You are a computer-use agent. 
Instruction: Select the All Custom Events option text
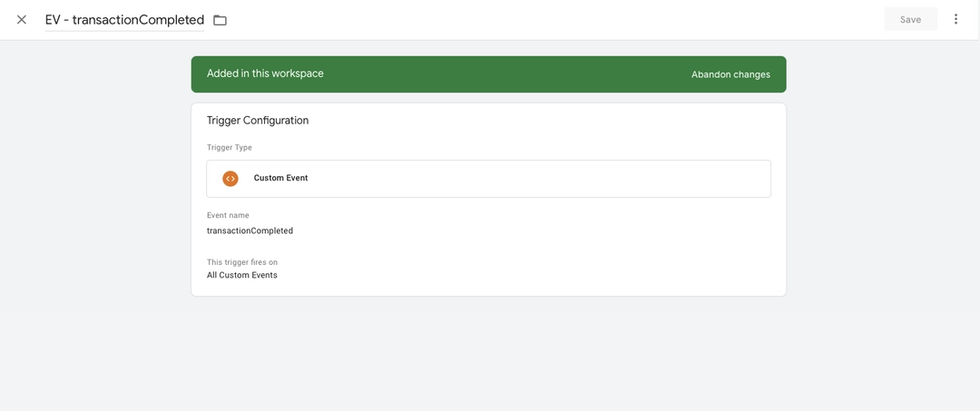(242, 275)
